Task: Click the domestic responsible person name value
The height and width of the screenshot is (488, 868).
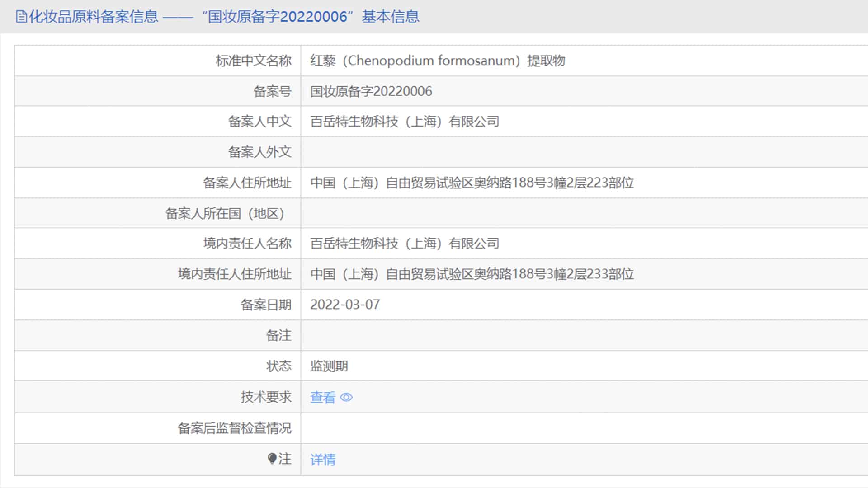Action: click(x=404, y=244)
